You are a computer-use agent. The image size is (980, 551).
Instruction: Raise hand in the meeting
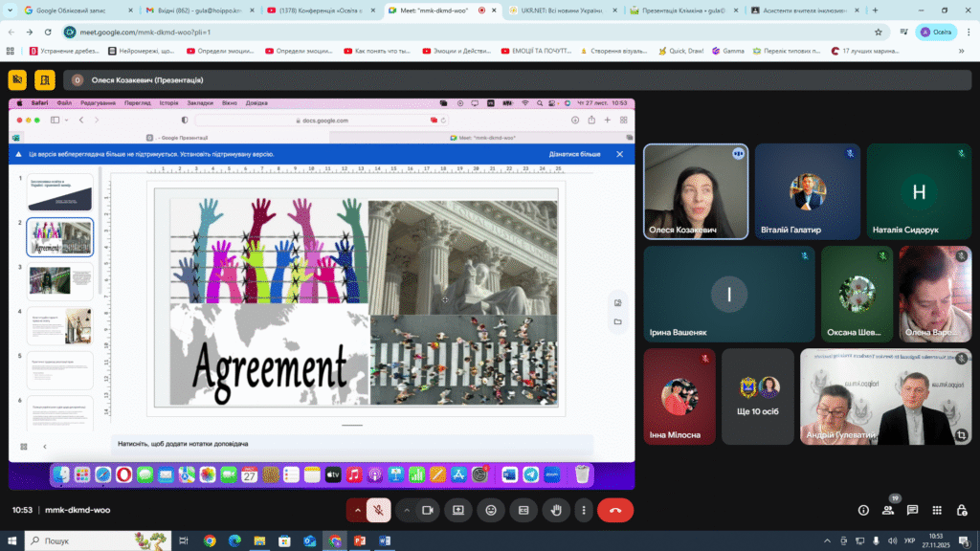coord(556,511)
